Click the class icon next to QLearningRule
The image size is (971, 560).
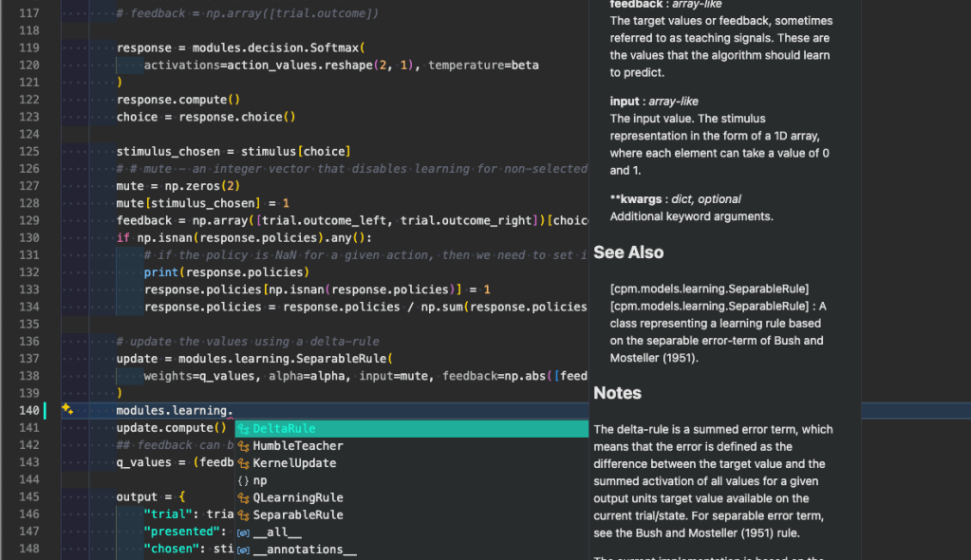(243, 497)
